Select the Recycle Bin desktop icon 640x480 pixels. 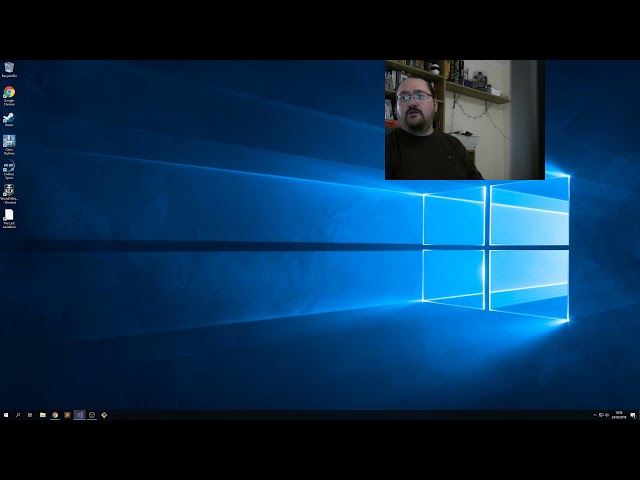(x=9, y=69)
